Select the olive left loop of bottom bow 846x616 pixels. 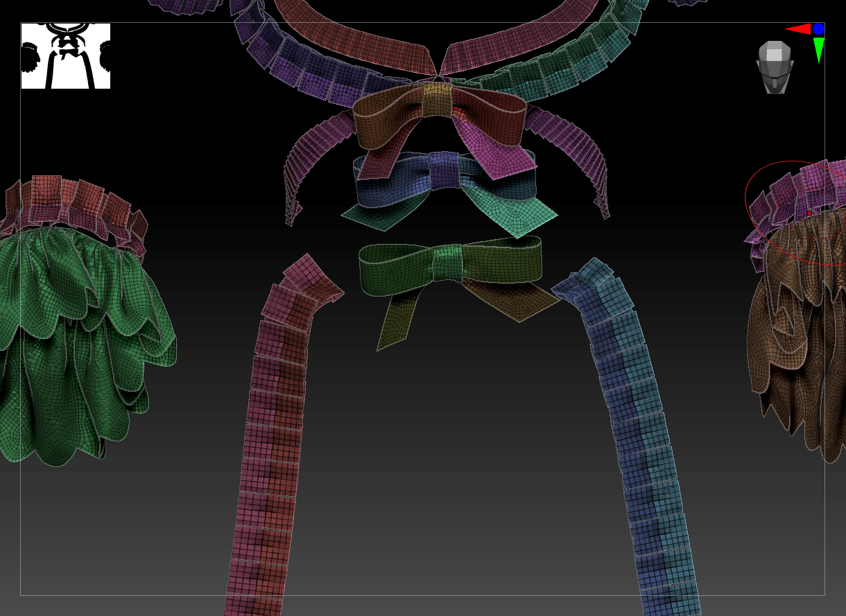click(395, 267)
